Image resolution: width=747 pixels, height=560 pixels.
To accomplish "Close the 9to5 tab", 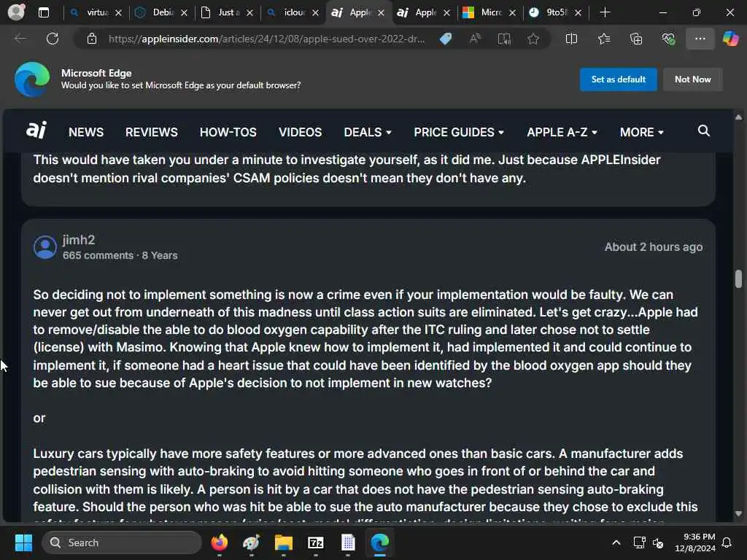I will point(578,13).
